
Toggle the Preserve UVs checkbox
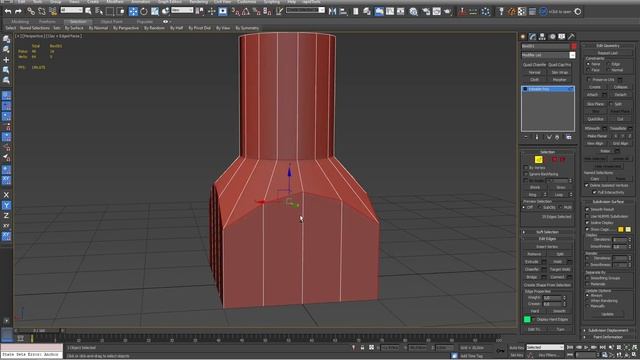(589, 80)
